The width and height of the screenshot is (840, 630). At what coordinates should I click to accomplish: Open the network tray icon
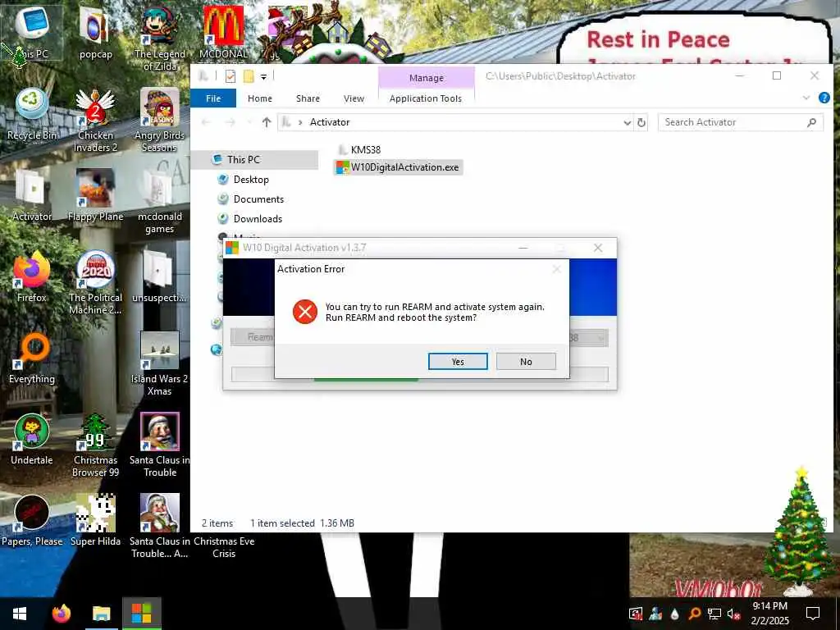pos(714,614)
